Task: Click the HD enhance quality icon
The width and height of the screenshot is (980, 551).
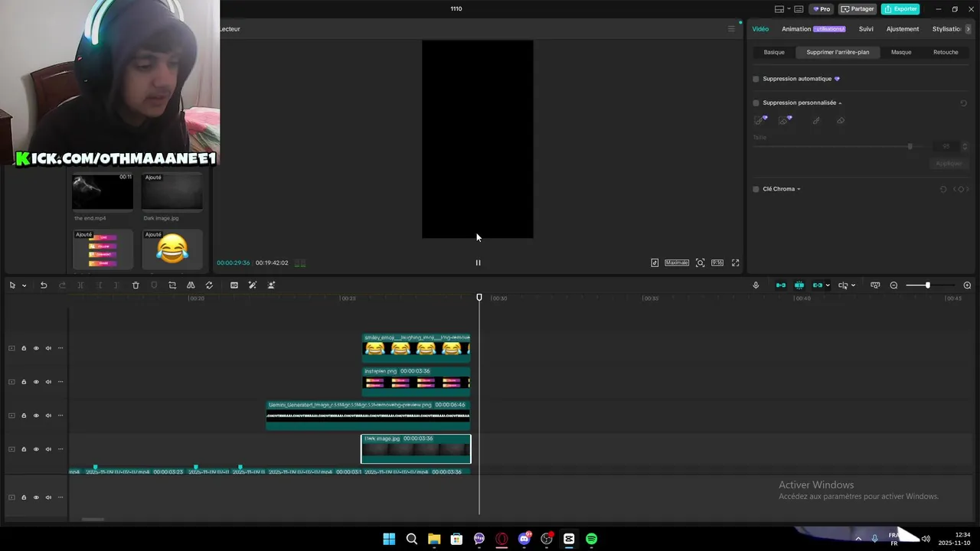Action: tap(234, 285)
